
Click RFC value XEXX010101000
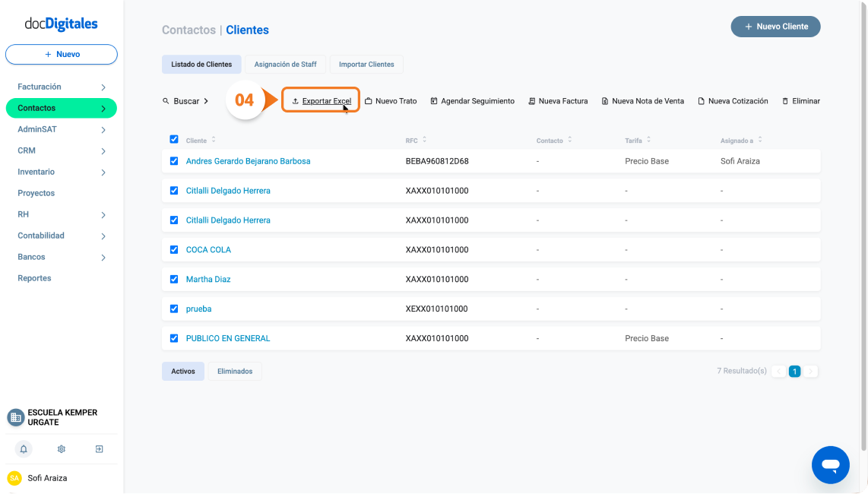[436, 309]
